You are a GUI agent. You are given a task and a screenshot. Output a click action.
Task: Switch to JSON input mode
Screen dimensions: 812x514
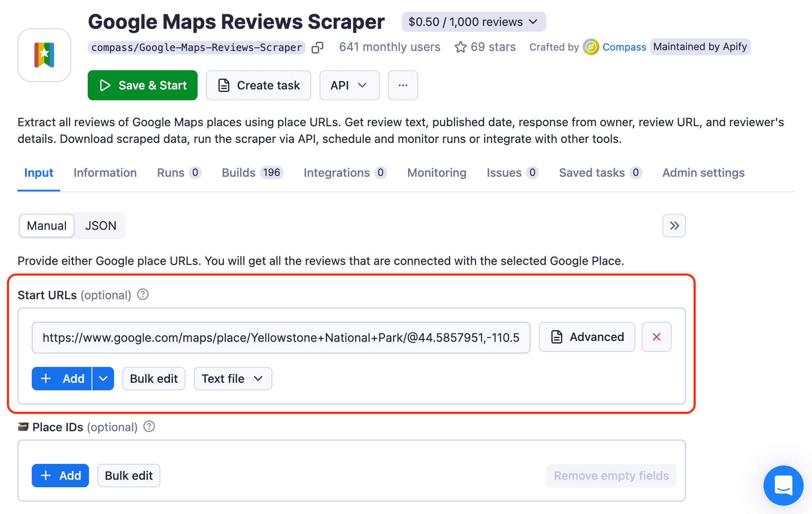[x=101, y=226]
